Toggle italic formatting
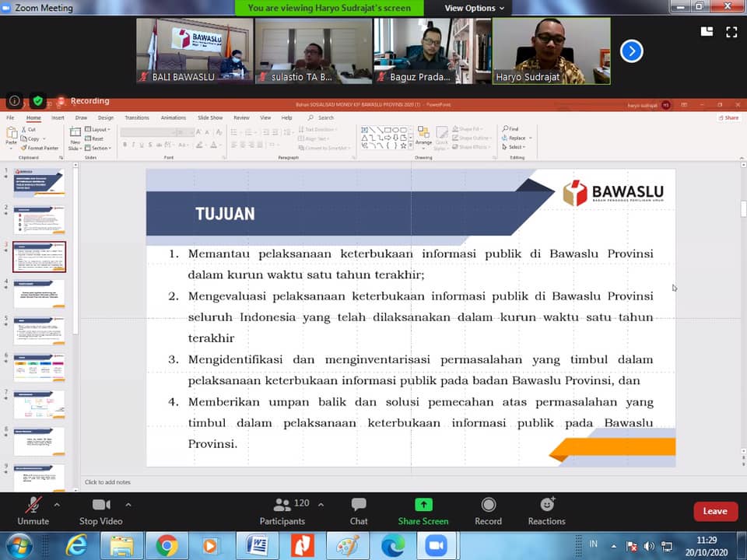The width and height of the screenshot is (747, 560). 132,145
